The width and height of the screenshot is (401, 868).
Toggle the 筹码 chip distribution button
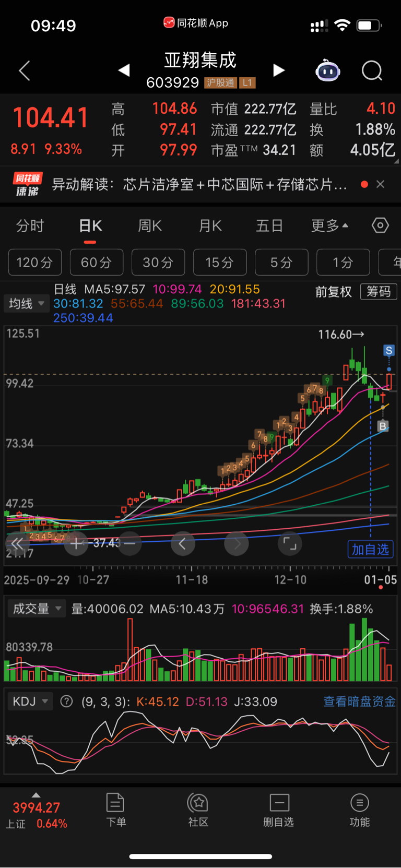tap(379, 291)
